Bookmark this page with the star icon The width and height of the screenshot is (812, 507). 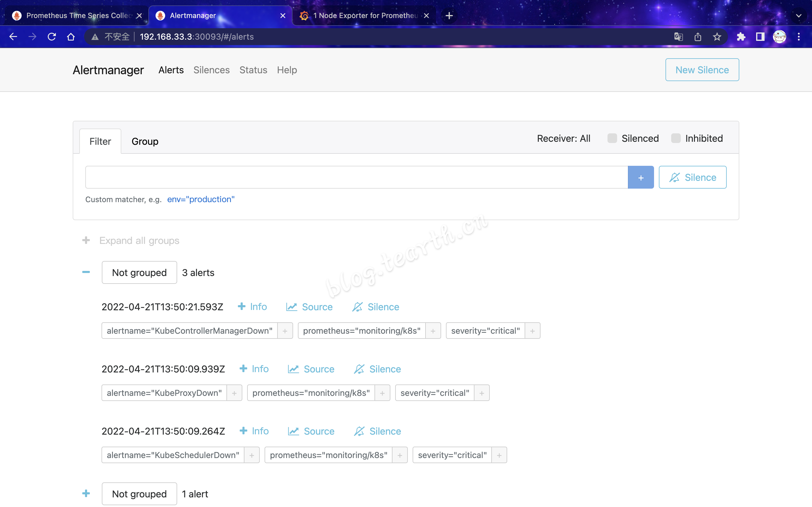[x=717, y=37]
